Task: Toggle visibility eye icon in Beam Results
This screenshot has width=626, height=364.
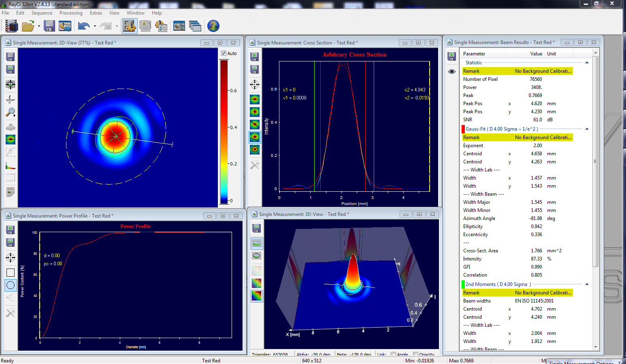Action: pos(452,72)
